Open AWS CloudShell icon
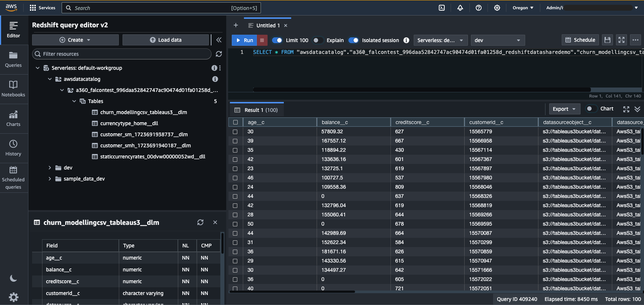 tap(442, 8)
